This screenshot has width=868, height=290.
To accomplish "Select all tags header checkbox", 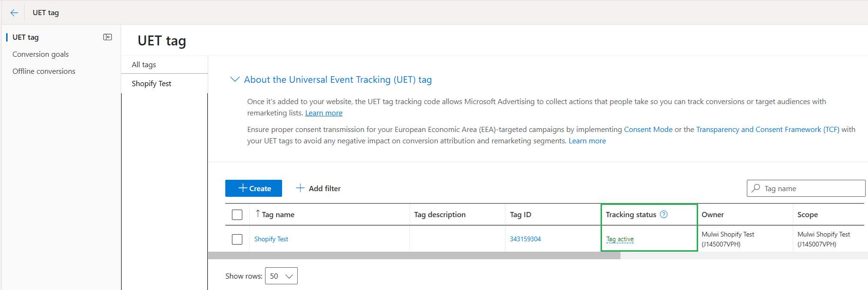I will click(x=237, y=215).
